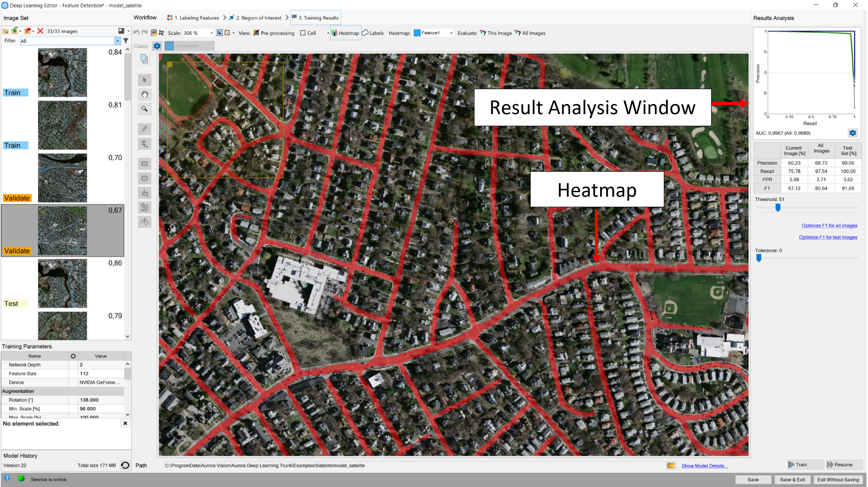868x487 pixels.
Task: Click the reload icon in Model History
Action: point(125,465)
